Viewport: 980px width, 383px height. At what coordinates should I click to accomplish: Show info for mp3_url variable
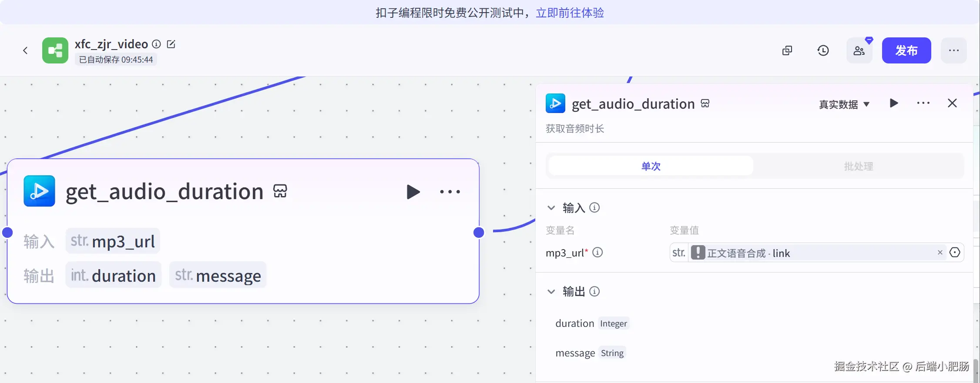tap(598, 253)
